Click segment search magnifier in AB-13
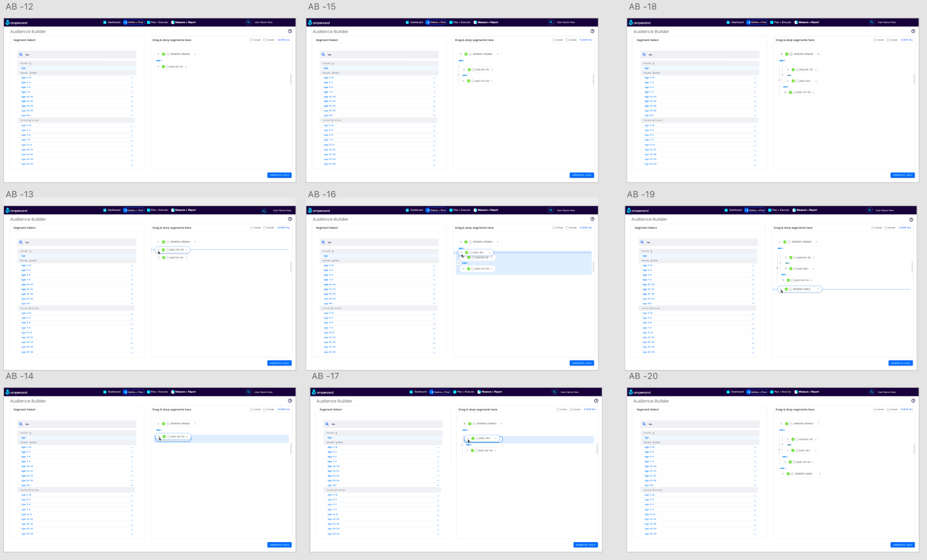Viewport: 927px width, 560px height. [21, 242]
